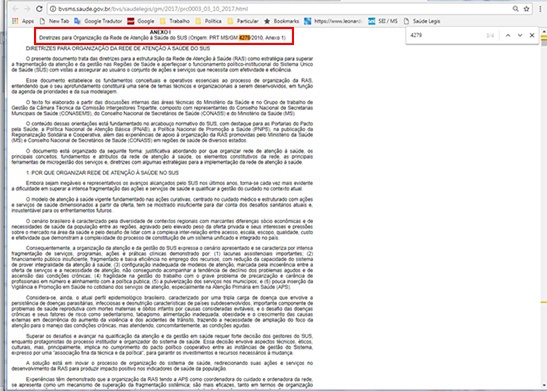
Task: Open the Saúde Legis bookmark
Action: [x=422, y=21]
